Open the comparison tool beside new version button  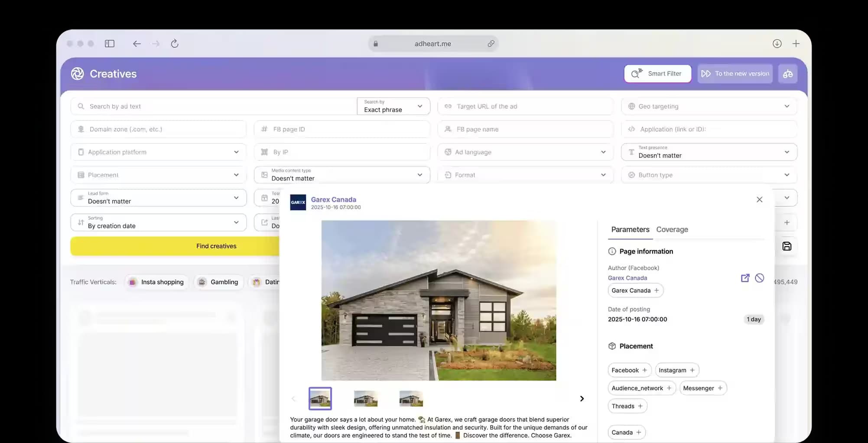[x=788, y=73]
